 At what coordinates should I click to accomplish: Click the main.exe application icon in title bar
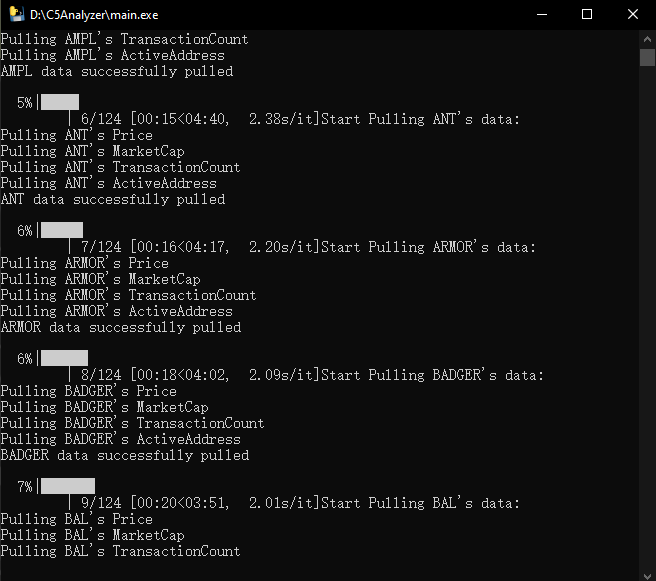(x=17, y=14)
